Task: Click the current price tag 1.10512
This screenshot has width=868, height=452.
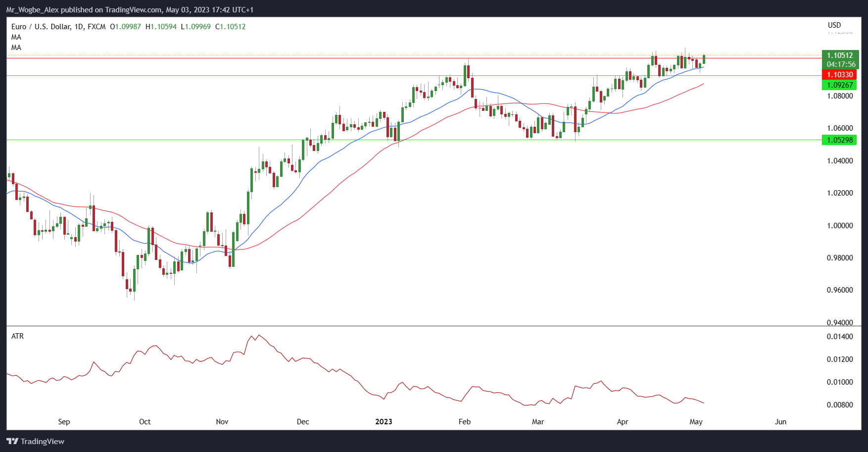Action: (x=840, y=55)
